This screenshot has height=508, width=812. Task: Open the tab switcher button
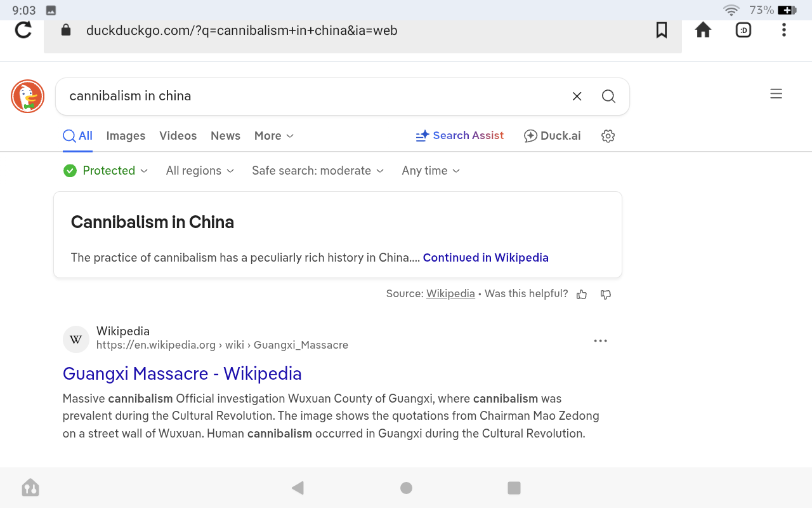(743, 30)
